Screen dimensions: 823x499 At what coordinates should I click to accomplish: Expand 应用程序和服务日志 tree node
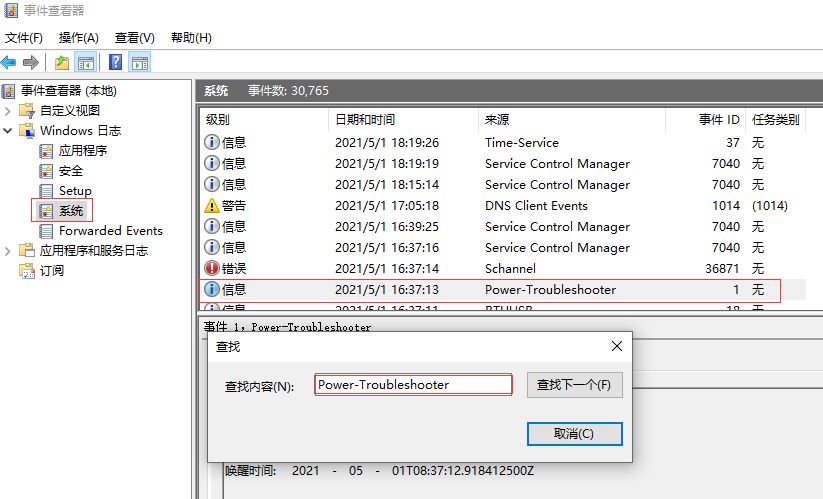pyautogui.click(x=8, y=251)
